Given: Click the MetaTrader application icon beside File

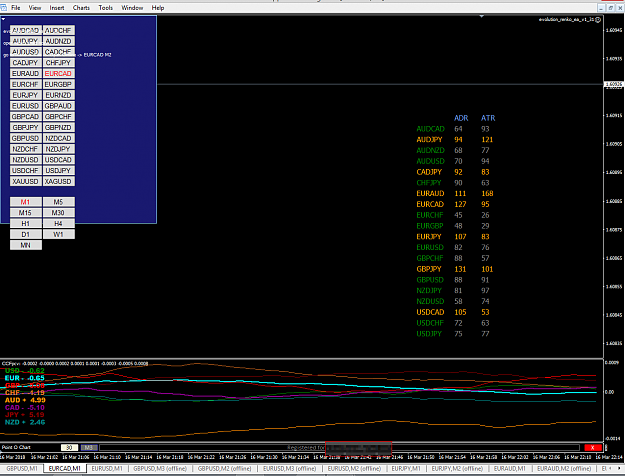Looking at the screenshot, I should click(x=3, y=8).
